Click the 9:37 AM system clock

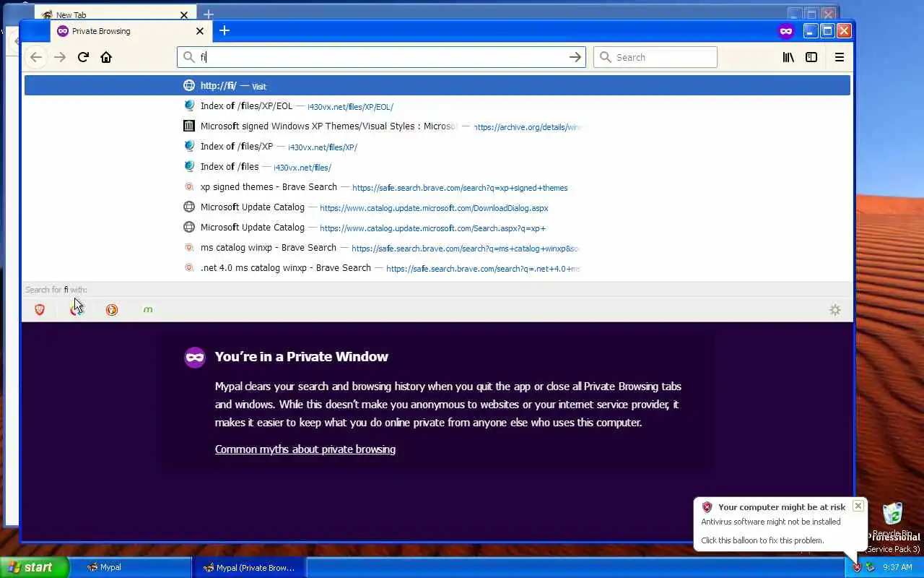[897, 567]
